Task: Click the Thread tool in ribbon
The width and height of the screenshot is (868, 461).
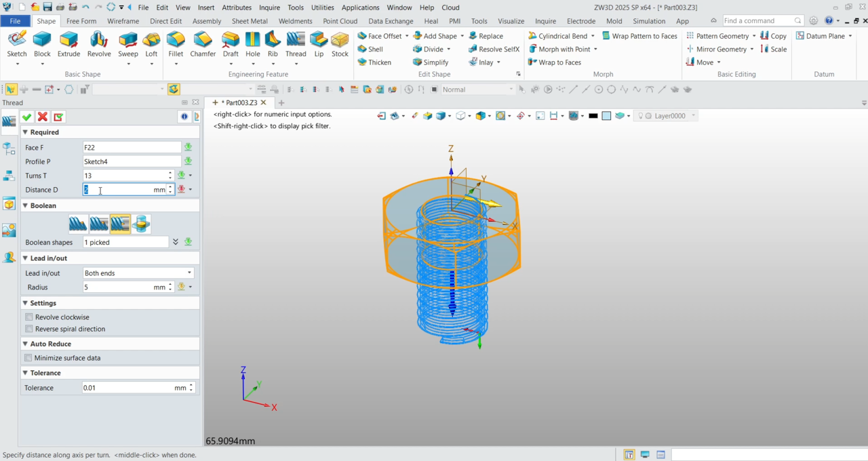Action: [x=296, y=43]
